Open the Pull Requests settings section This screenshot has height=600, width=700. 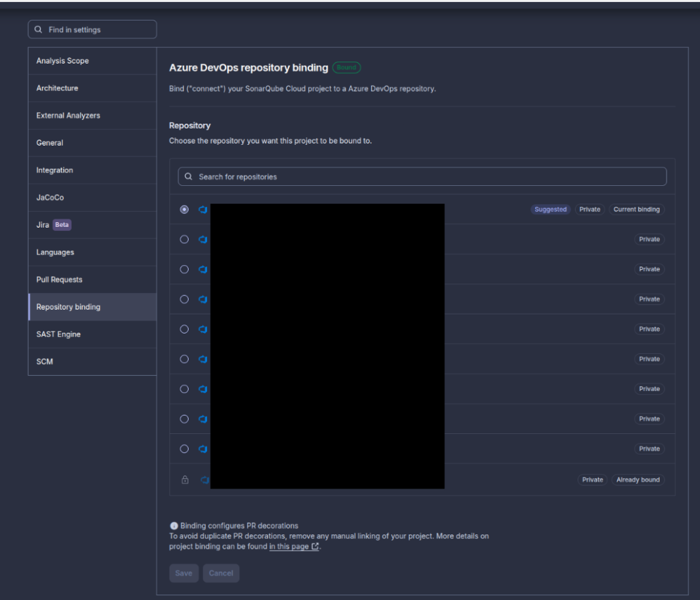tap(59, 279)
